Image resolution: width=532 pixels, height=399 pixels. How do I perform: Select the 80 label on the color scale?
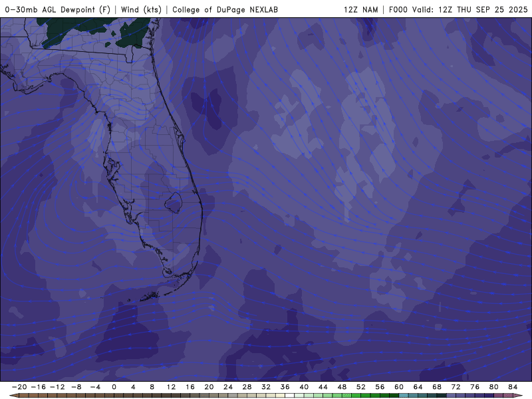(494, 387)
